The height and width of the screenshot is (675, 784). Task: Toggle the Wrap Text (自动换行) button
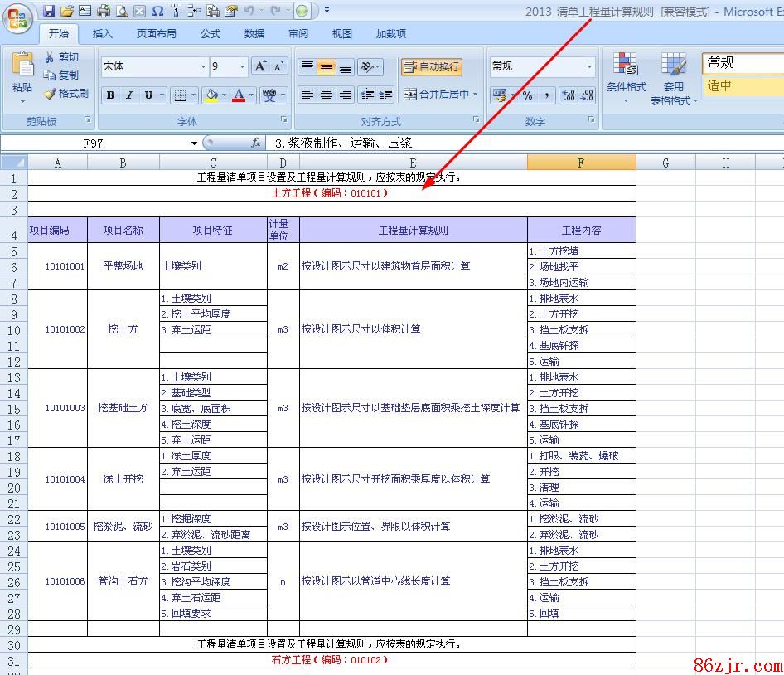pyautogui.click(x=431, y=67)
